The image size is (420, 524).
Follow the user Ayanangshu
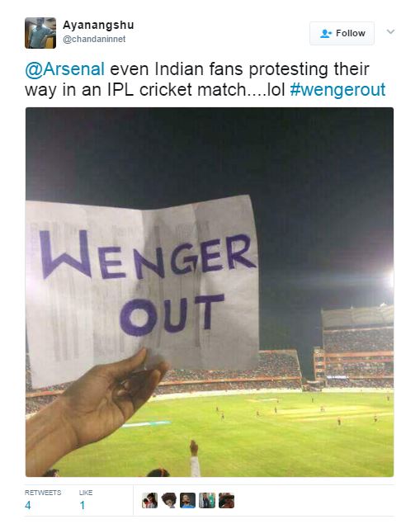342,33
